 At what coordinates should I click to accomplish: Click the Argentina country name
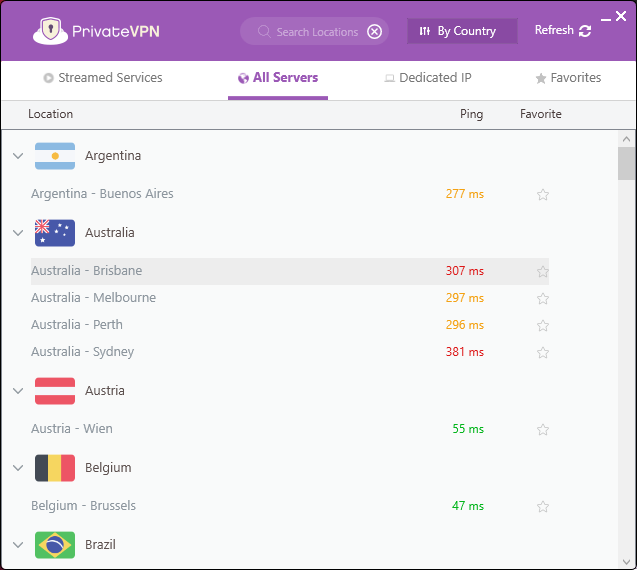point(113,156)
